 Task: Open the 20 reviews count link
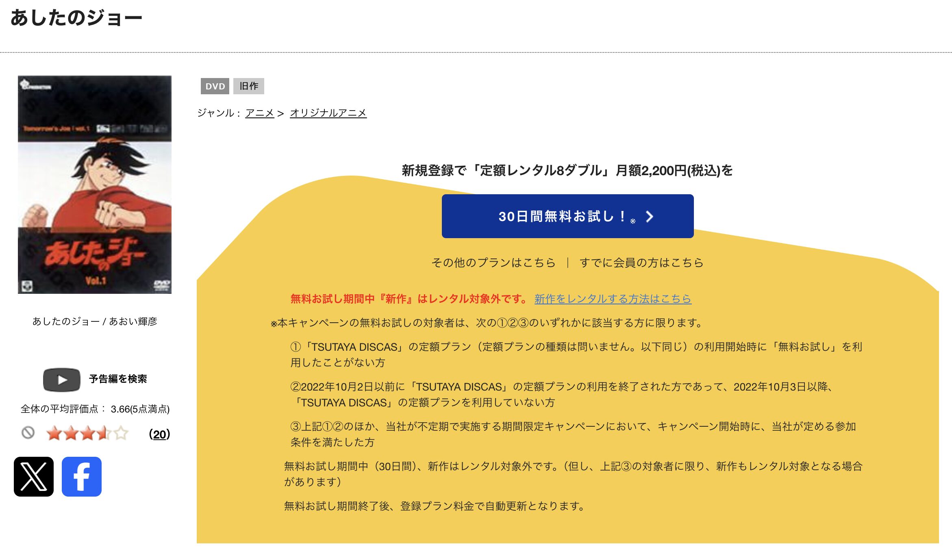point(159,434)
